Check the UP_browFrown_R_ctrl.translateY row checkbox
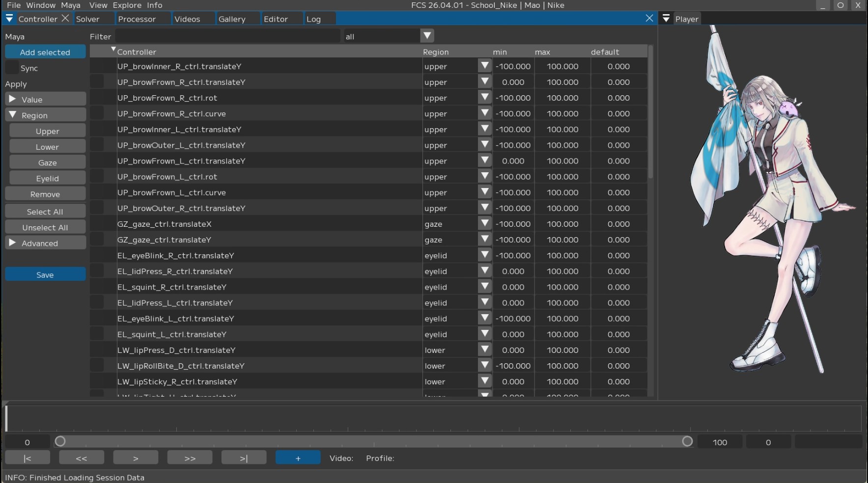 coord(97,82)
